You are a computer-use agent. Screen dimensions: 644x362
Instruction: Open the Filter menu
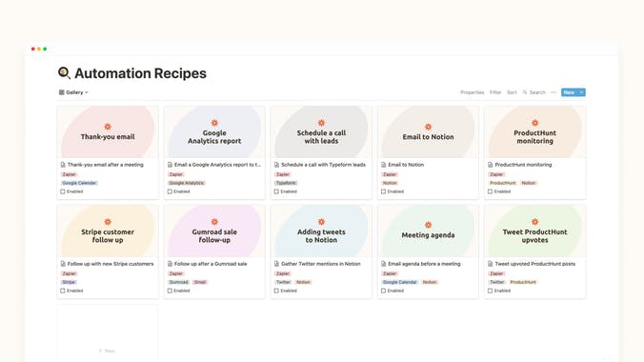pyautogui.click(x=495, y=92)
